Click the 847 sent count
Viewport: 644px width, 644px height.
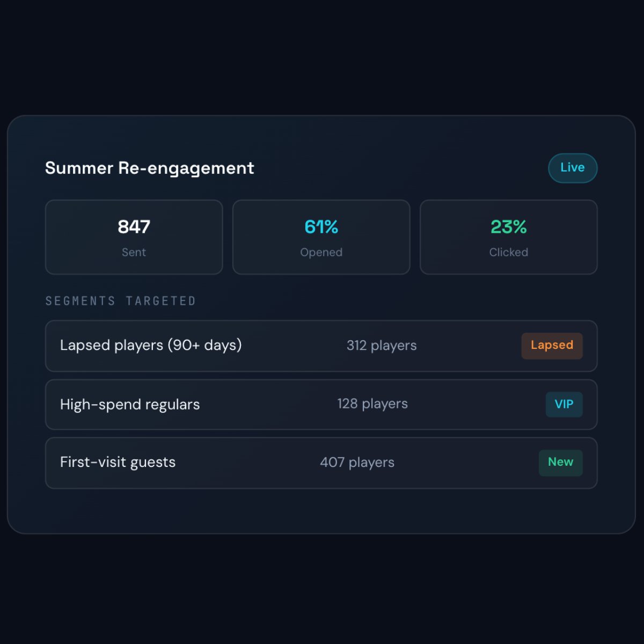tap(134, 227)
